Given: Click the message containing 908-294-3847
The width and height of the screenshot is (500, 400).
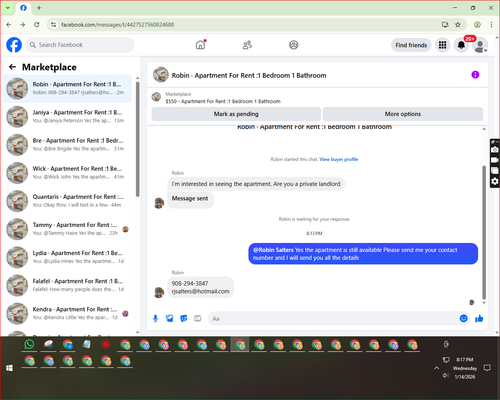Looking at the screenshot, I should tap(200, 287).
